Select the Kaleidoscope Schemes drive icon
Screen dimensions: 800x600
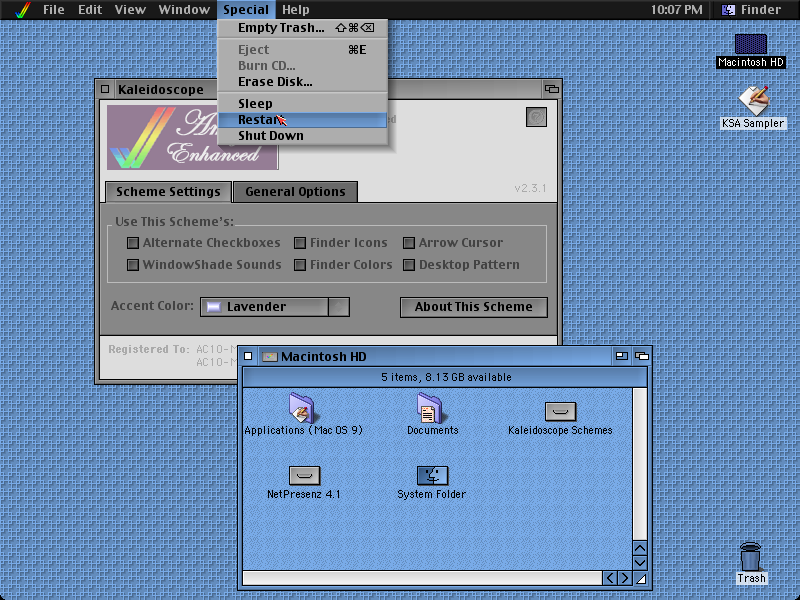click(560, 411)
